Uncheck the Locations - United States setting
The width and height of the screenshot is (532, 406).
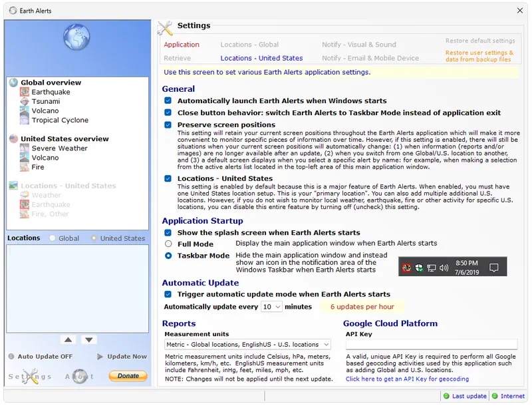click(168, 178)
